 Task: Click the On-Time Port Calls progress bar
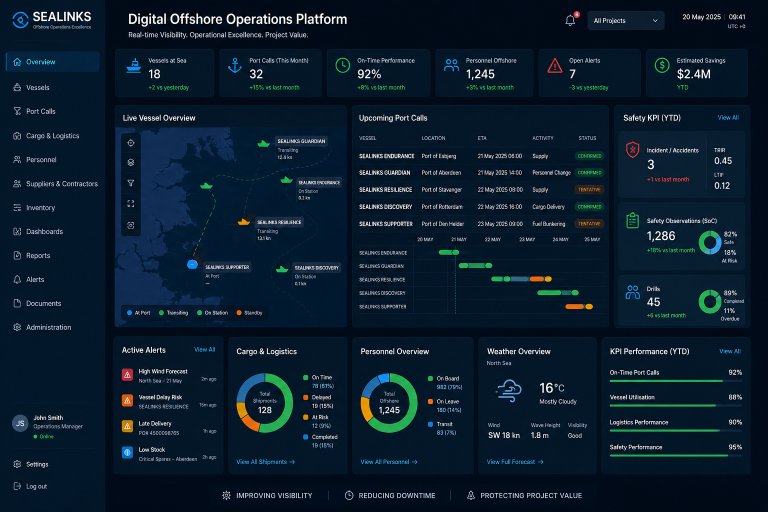pyautogui.click(x=676, y=381)
